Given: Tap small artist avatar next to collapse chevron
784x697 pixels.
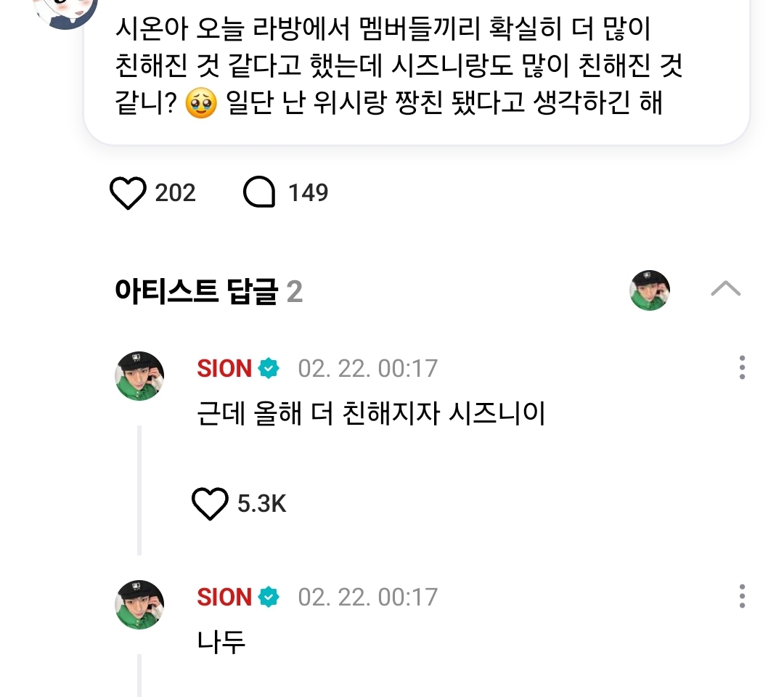Looking at the screenshot, I should click(x=649, y=290).
